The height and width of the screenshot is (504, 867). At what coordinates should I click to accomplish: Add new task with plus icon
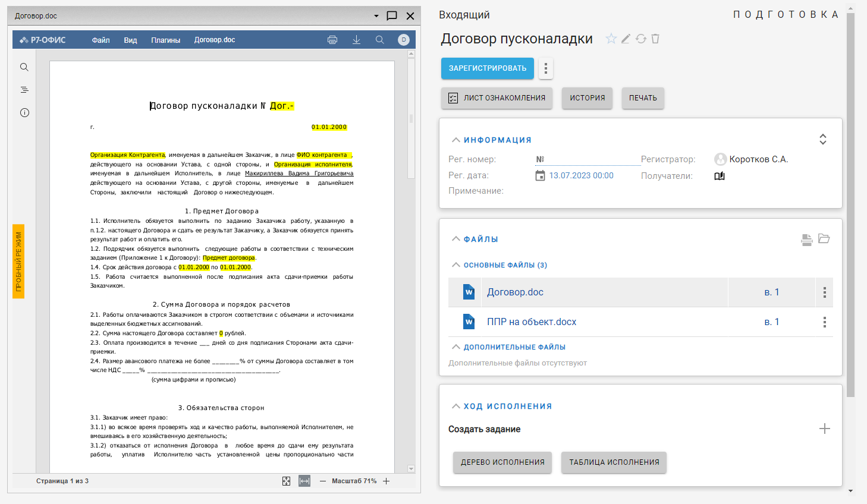tap(824, 429)
